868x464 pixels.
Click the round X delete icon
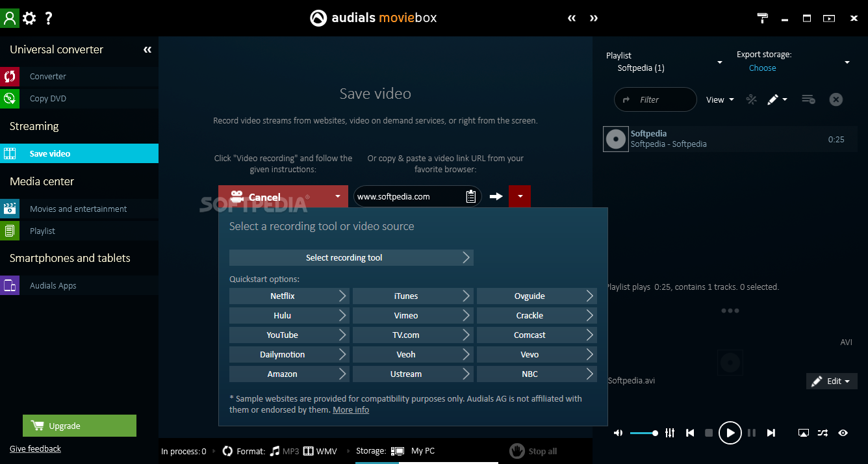pyautogui.click(x=836, y=99)
